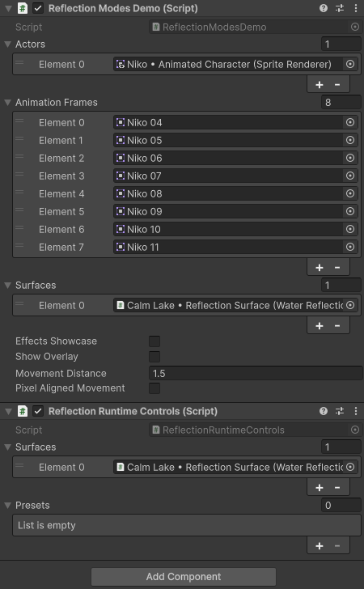Click the Actors size field
The width and height of the screenshot is (364, 589).
point(341,44)
